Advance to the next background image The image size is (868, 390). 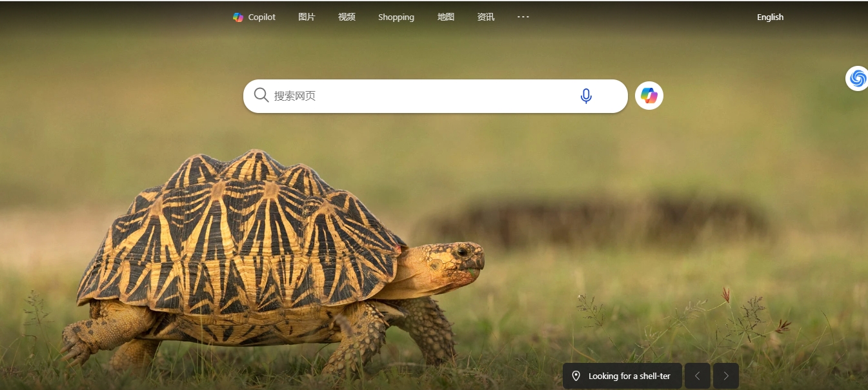click(x=726, y=376)
